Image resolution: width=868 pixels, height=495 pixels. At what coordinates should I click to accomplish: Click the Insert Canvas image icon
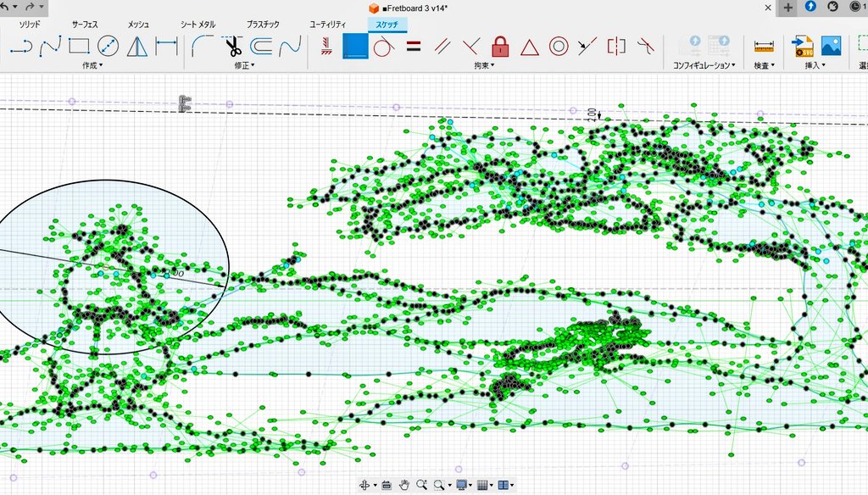(831, 46)
